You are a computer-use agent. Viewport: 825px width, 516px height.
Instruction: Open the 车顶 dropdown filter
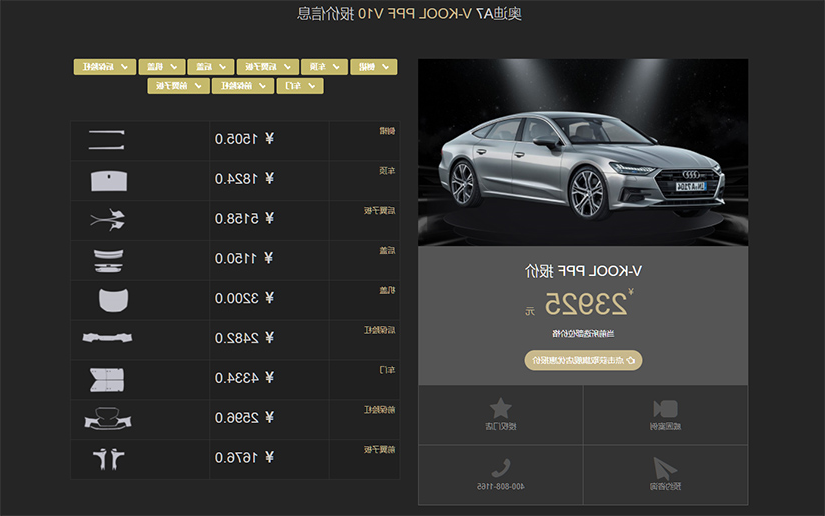(324, 67)
